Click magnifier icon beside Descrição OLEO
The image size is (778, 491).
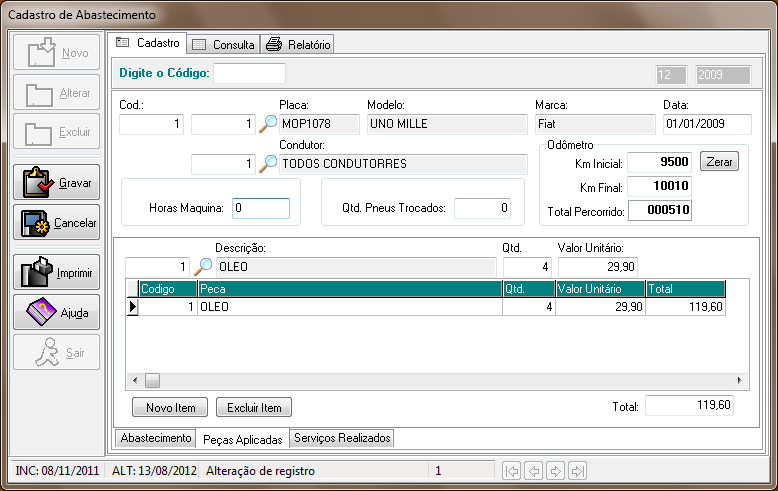(x=203, y=267)
